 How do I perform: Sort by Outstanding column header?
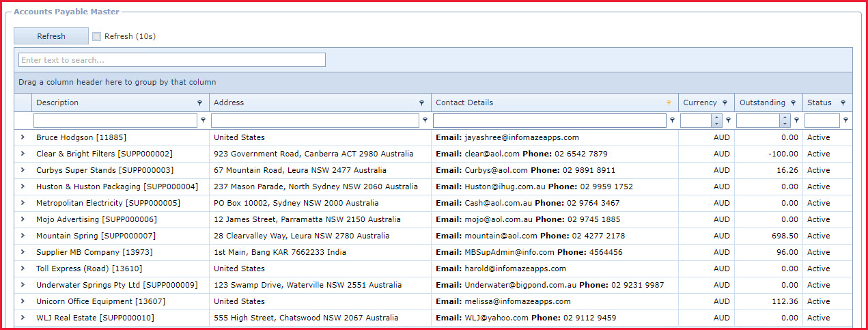768,102
